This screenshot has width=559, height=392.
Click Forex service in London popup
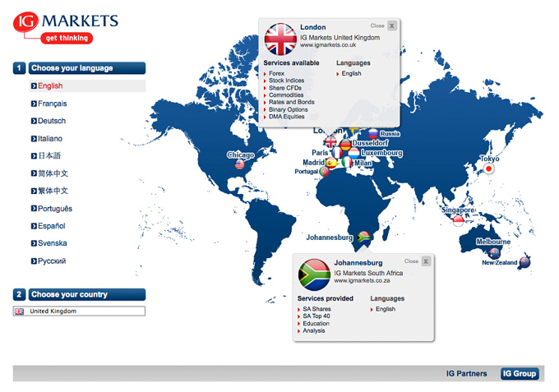coord(276,73)
